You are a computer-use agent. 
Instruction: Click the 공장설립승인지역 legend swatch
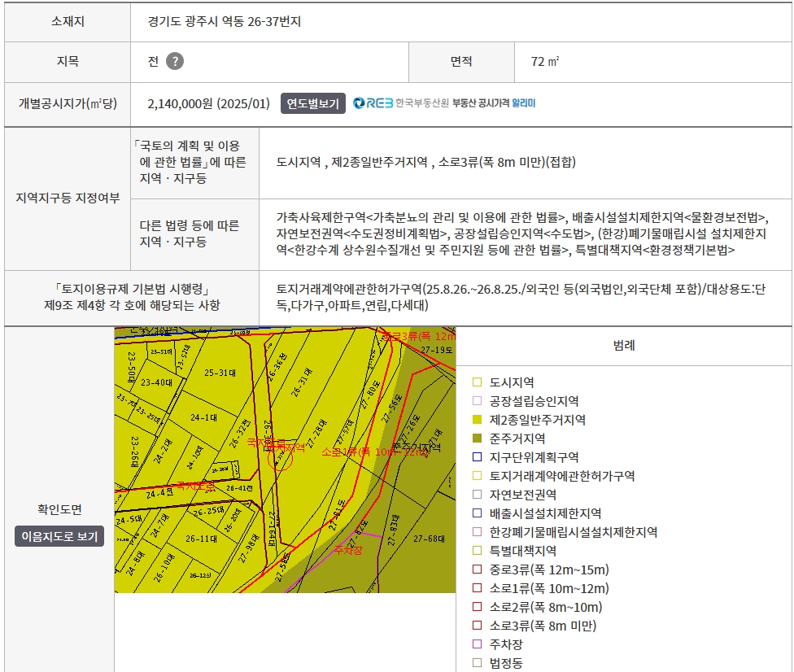coord(477,400)
